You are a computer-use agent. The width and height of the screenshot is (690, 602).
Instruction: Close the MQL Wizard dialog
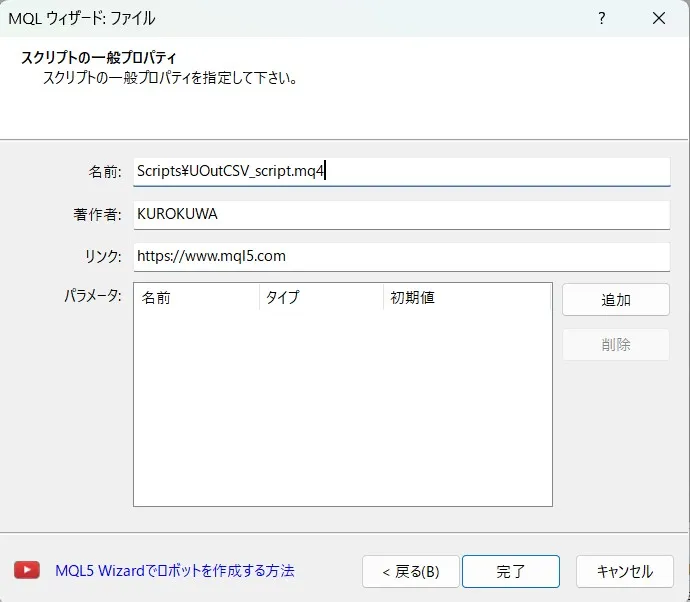click(659, 18)
